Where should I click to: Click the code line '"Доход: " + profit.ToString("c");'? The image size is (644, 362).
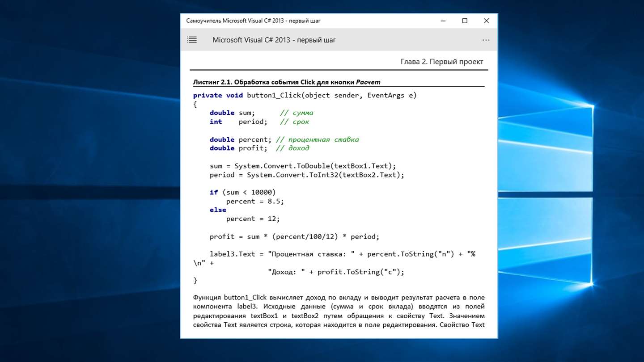coord(336,272)
